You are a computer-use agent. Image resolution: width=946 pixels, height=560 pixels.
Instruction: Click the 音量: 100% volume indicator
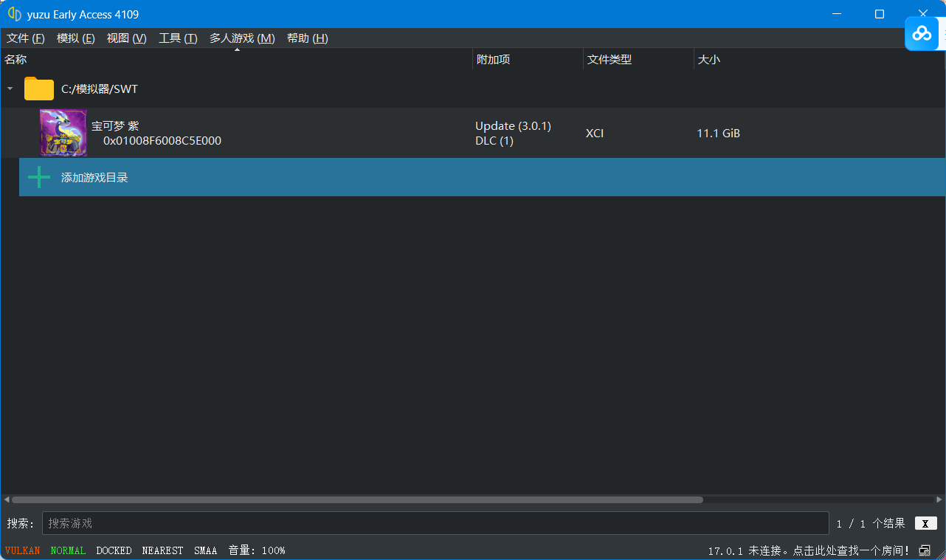(257, 550)
